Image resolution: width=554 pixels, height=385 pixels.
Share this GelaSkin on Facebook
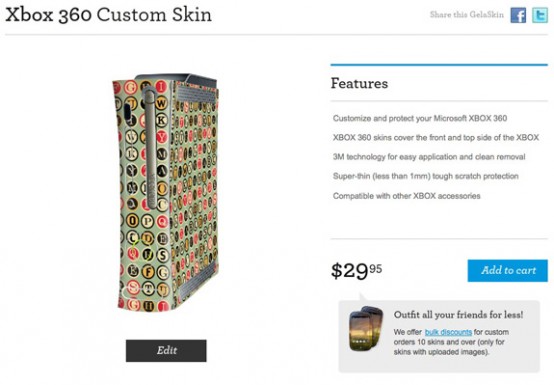point(518,16)
